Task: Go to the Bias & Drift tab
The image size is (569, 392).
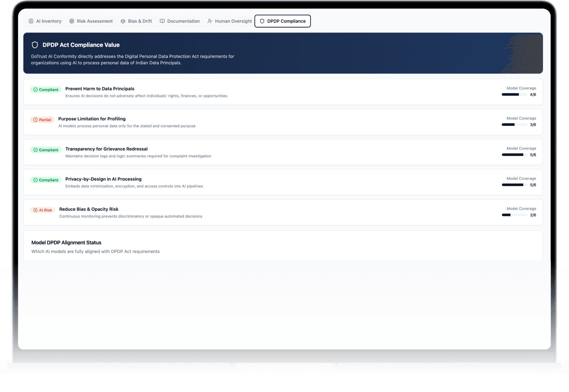Action: pos(136,21)
